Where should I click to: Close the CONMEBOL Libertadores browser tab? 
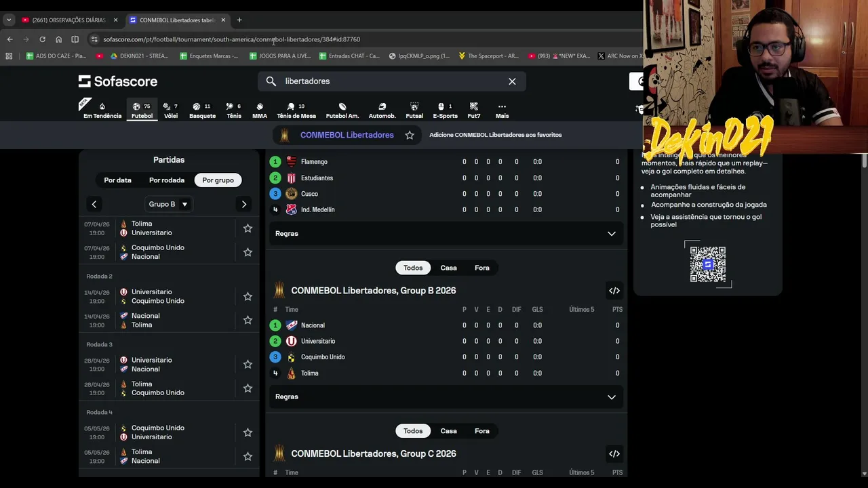pos(223,20)
